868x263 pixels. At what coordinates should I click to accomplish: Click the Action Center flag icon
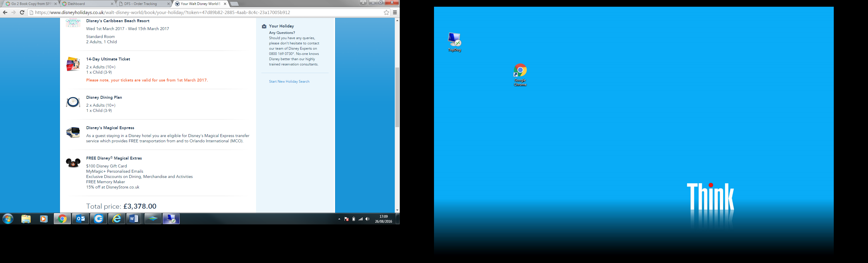tap(346, 219)
